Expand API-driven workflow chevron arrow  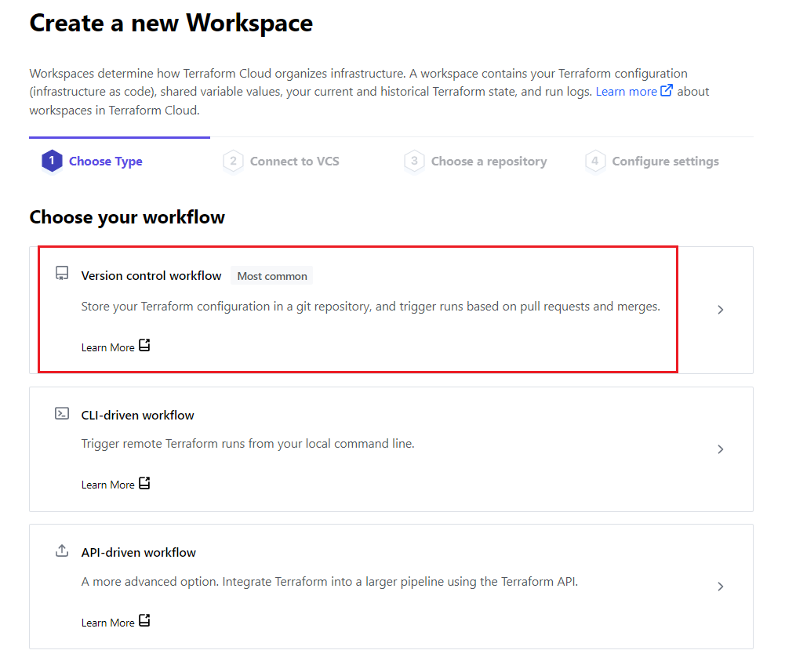click(x=721, y=587)
